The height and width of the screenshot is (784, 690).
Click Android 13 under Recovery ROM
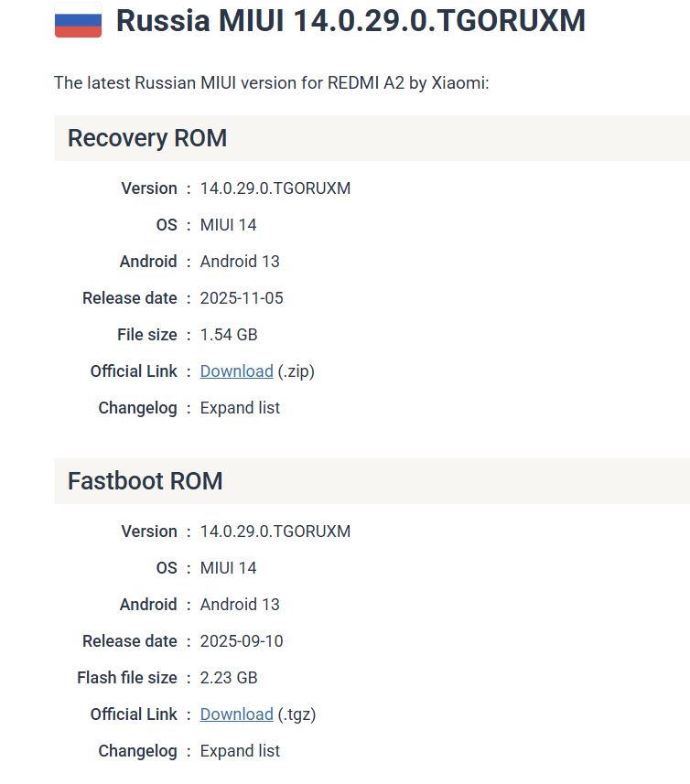click(x=240, y=262)
